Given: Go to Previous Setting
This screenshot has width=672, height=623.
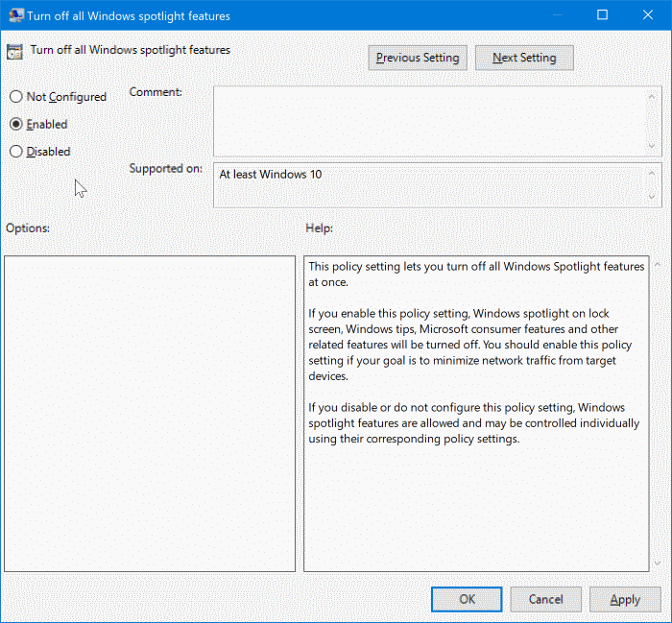Looking at the screenshot, I should click(x=418, y=58).
